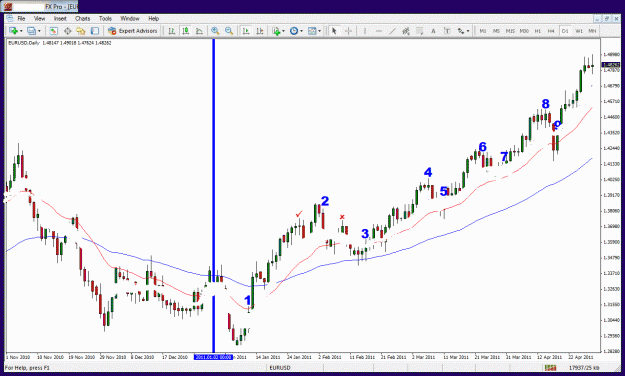Switch to M15 timeframe
The height and width of the screenshot is (376, 625).
(x=510, y=31)
